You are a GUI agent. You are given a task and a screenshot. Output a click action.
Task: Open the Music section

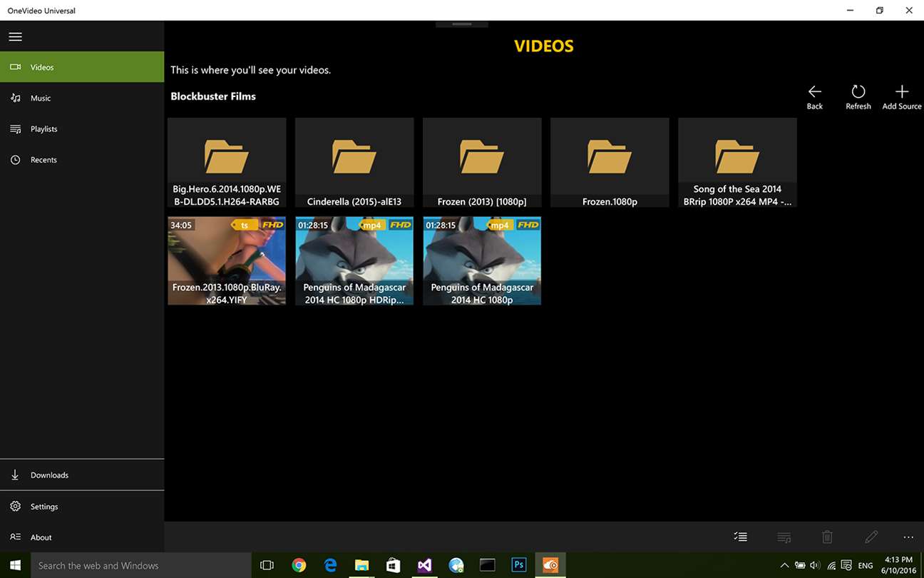point(82,98)
